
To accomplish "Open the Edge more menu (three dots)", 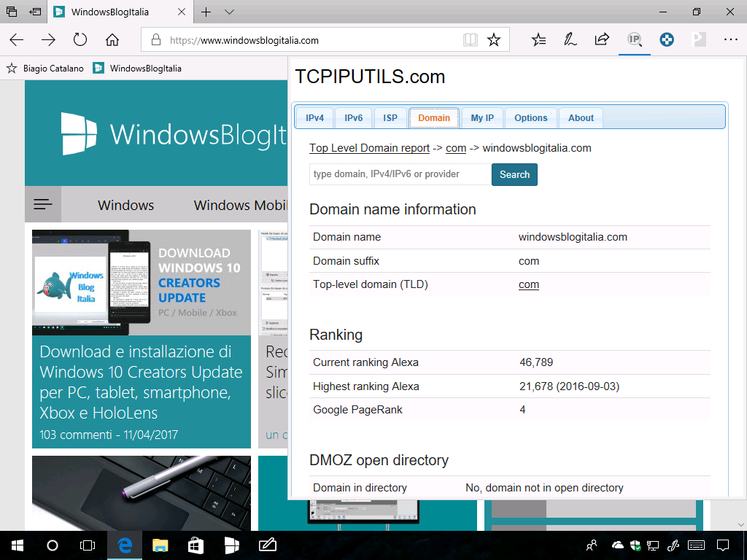I will [x=731, y=39].
